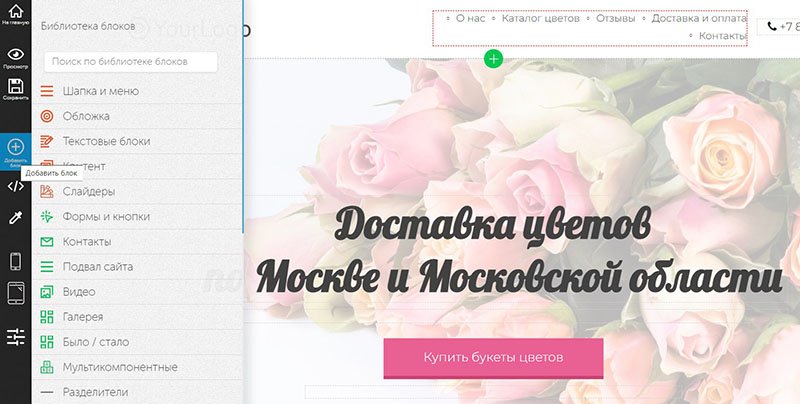Switch to tablet view icon
This screenshot has width=800, height=404.
click(x=16, y=293)
